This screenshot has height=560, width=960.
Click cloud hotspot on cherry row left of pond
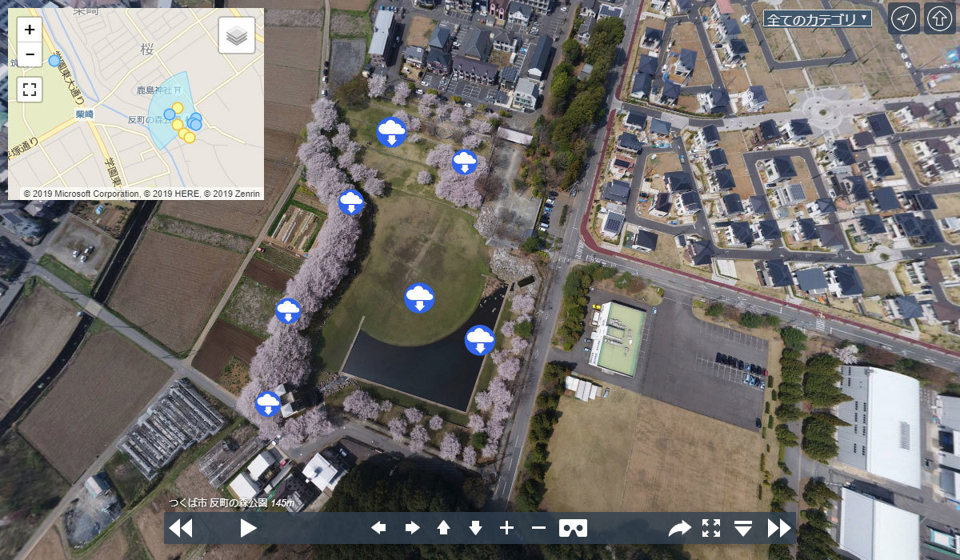288,310
